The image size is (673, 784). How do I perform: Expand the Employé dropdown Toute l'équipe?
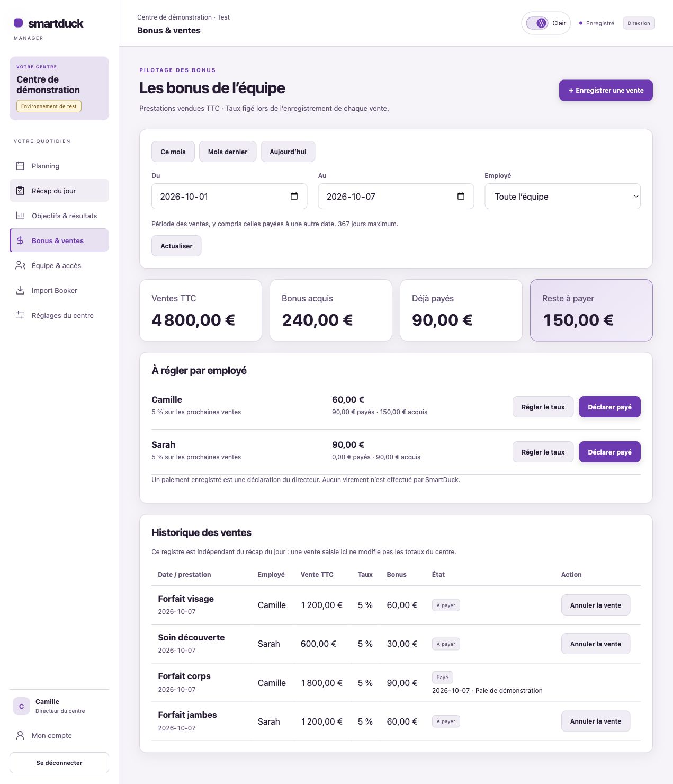[x=562, y=197]
